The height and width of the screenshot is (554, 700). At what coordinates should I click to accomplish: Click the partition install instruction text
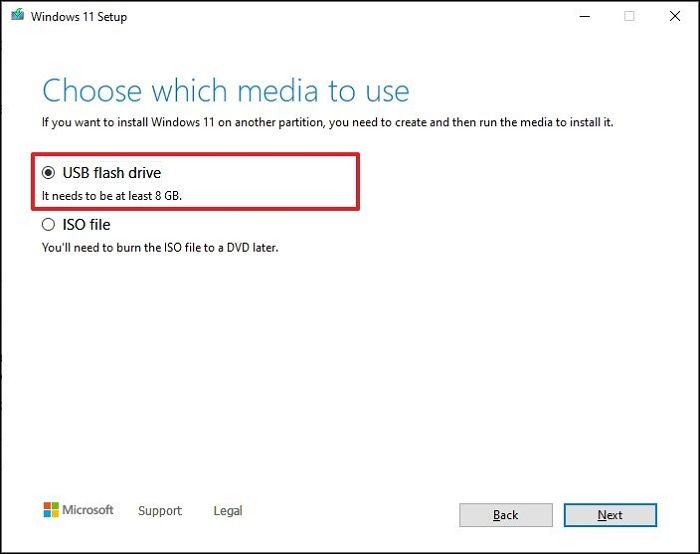pos(326,122)
